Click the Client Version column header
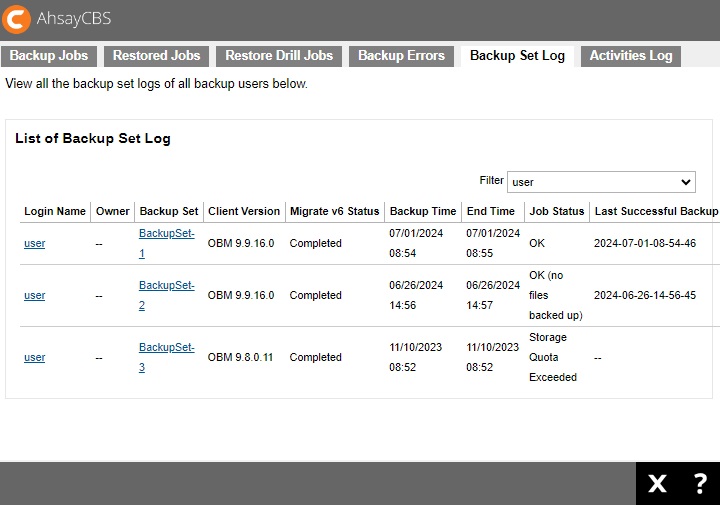720x505 pixels. (x=244, y=211)
